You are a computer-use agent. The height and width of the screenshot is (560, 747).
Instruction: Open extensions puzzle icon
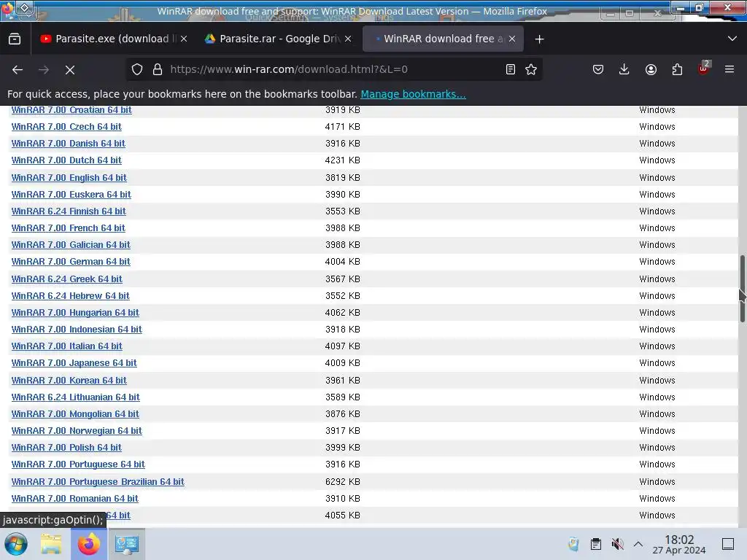point(677,69)
